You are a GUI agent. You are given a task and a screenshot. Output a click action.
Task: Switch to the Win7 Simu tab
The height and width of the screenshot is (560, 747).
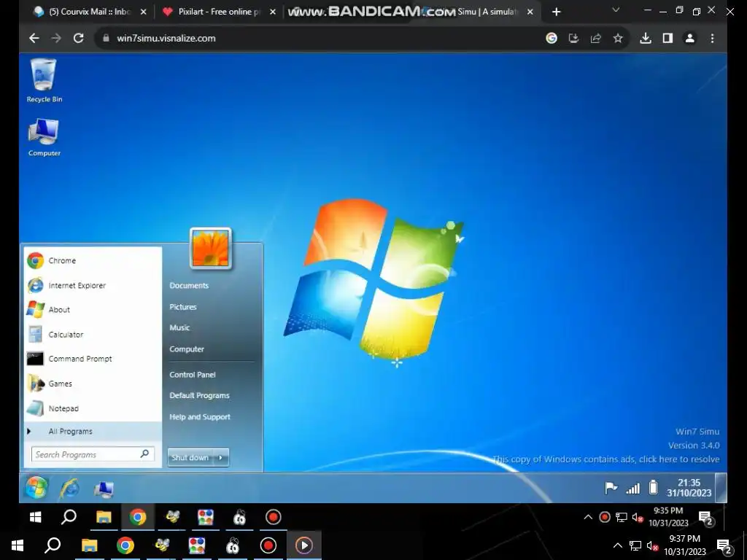click(486, 12)
